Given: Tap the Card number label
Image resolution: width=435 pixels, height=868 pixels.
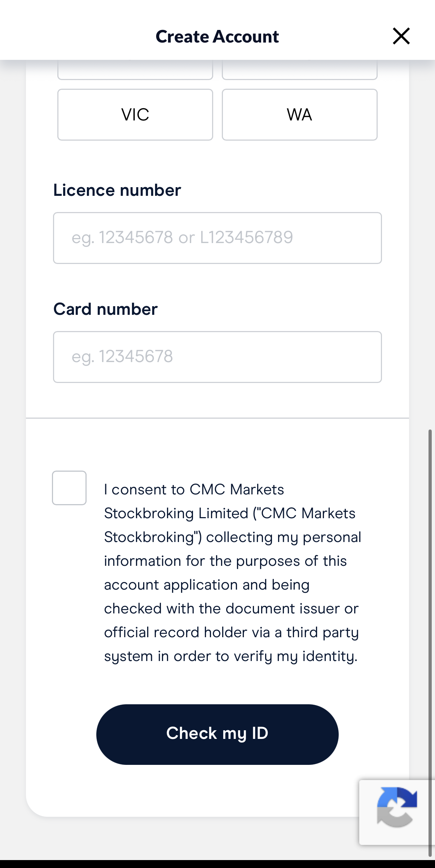Looking at the screenshot, I should [105, 309].
